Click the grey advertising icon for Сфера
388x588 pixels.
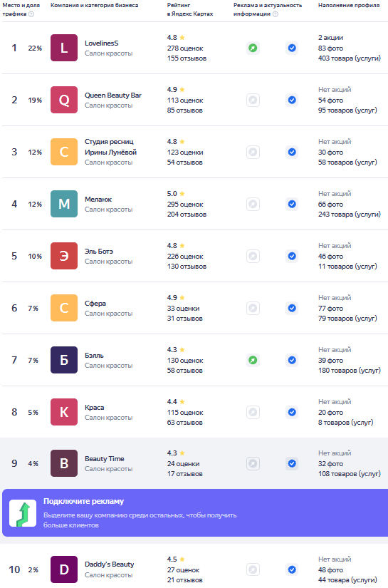(x=253, y=308)
